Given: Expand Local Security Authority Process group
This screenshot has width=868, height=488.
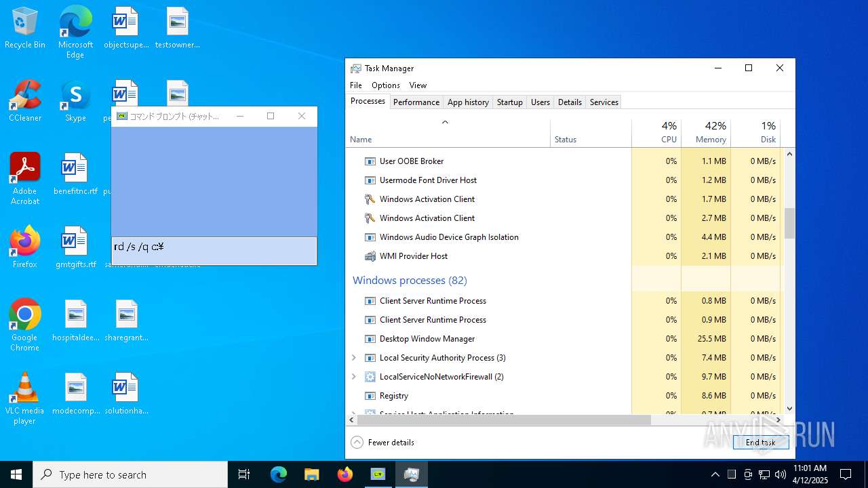Looking at the screenshot, I should [x=353, y=357].
